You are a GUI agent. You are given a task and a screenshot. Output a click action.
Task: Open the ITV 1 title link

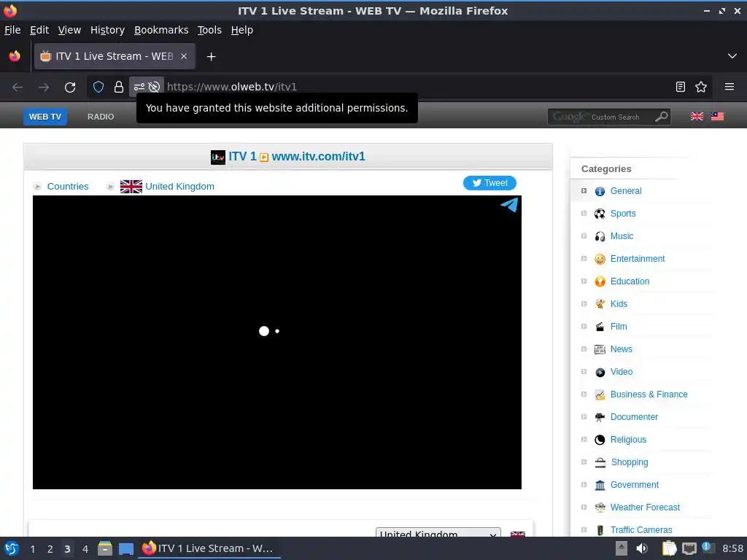(x=242, y=156)
